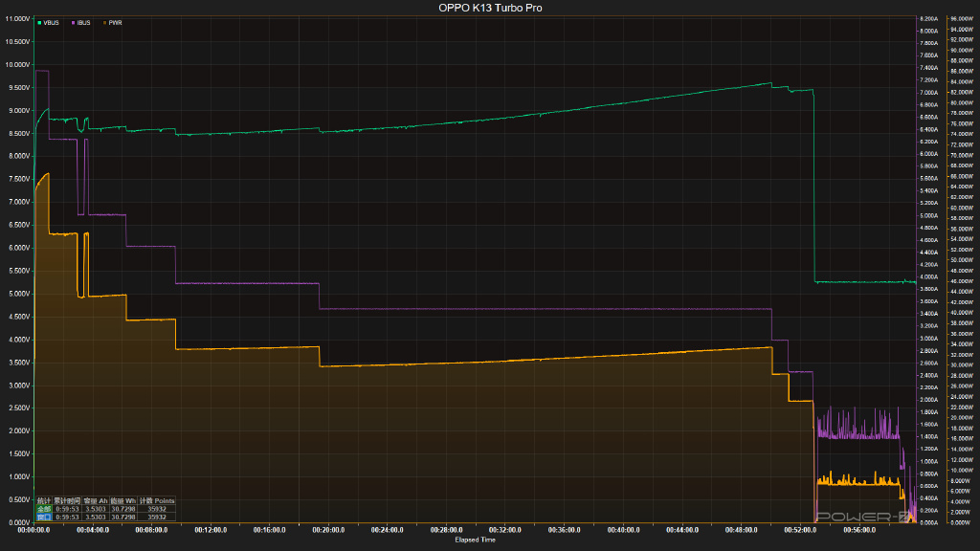Click the Elapsed Time axis label
The image size is (980, 551).
[475, 540]
